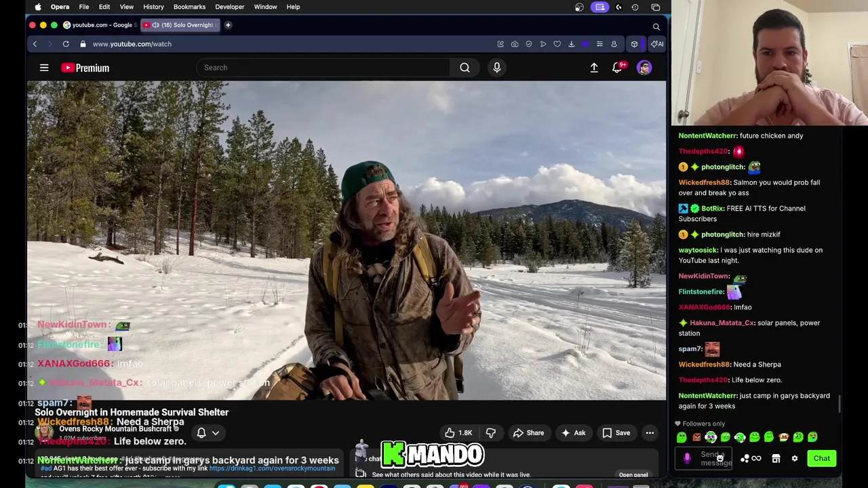Image resolution: width=868 pixels, height=488 pixels.
Task: Click BotRix username in chat
Action: pos(712,209)
